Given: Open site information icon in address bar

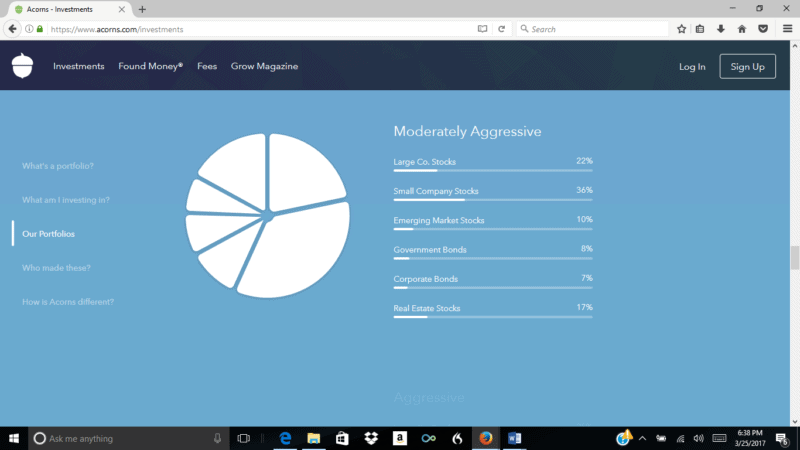Looking at the screenshot, I should pyautogui.click(x=29, y=29).
